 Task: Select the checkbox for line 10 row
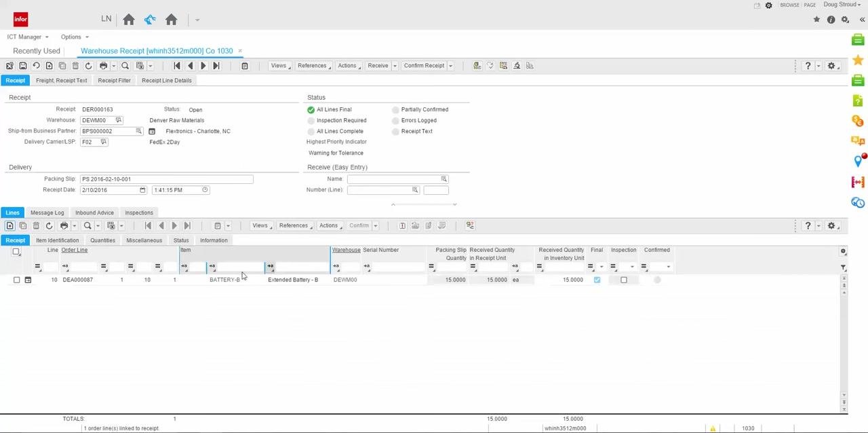tap(16, 280)
